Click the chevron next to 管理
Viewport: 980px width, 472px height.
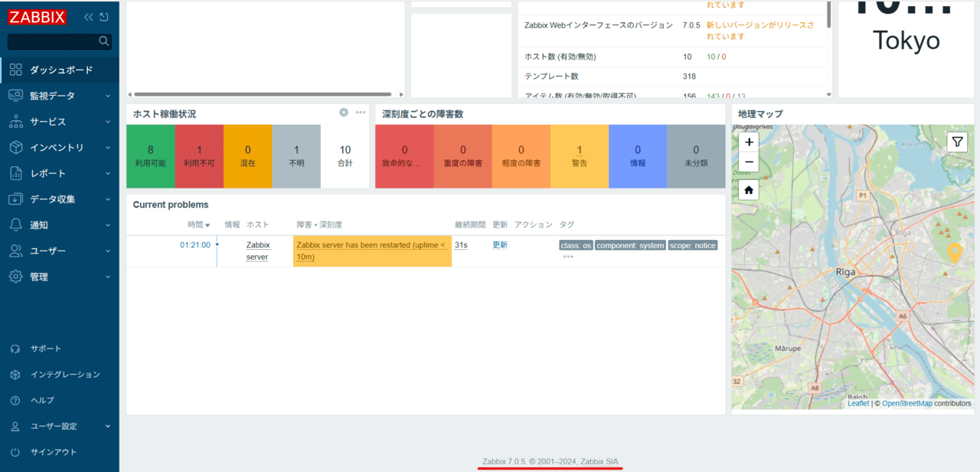pyautogui.click(x=108, y=277)
